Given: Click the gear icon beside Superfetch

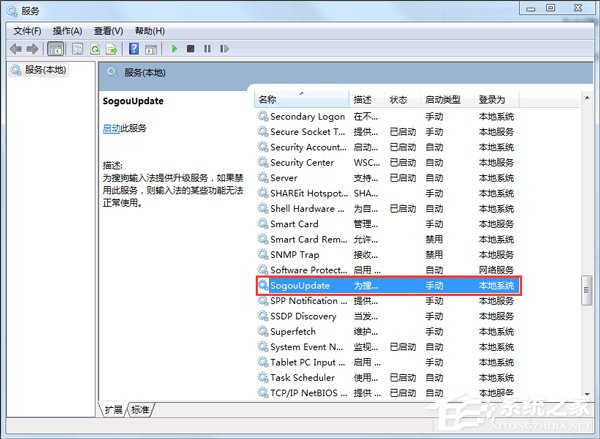Looking at the screenshot, I should point(263,331).
